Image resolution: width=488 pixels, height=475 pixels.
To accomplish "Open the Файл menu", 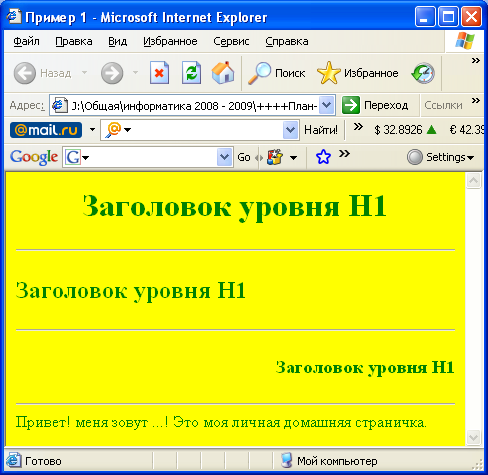I will tap(26, 41).
